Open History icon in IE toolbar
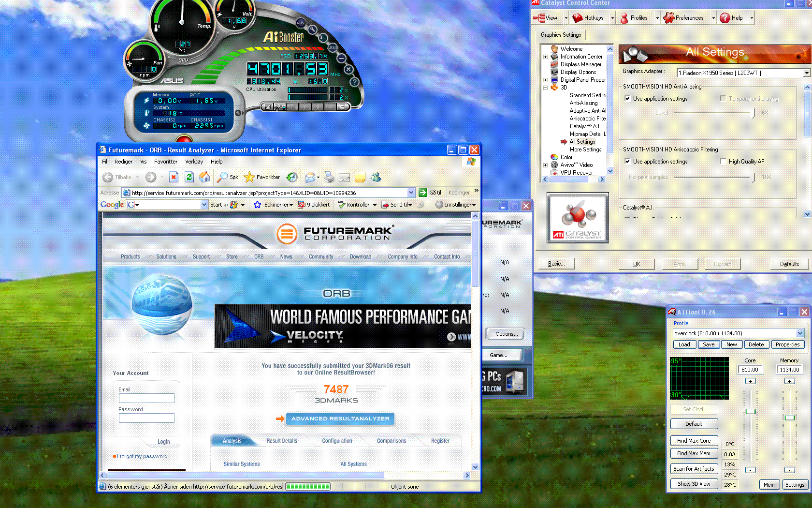This screenshot has height=508, width=812. click(x=292, y=177)
